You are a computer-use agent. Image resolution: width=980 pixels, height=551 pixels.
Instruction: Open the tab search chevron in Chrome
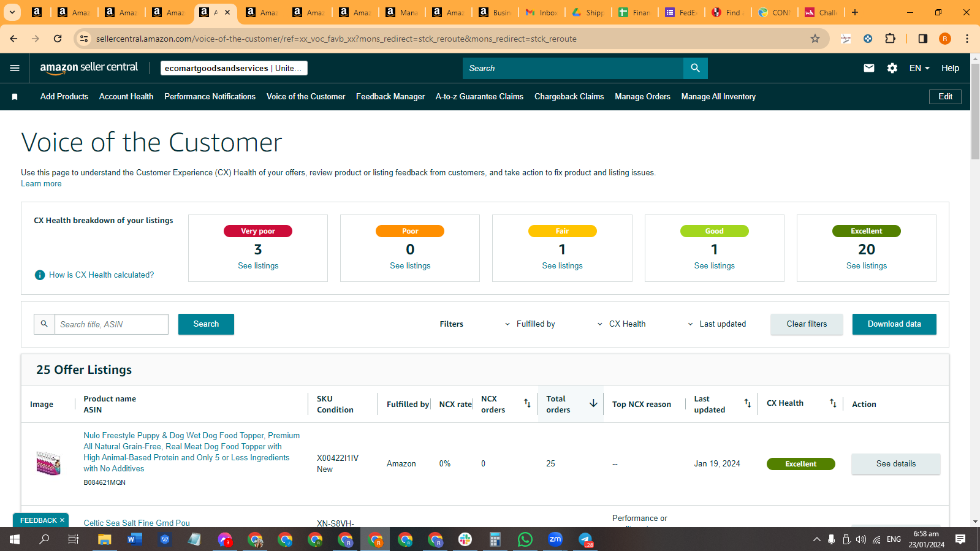[x=12, y=12]
